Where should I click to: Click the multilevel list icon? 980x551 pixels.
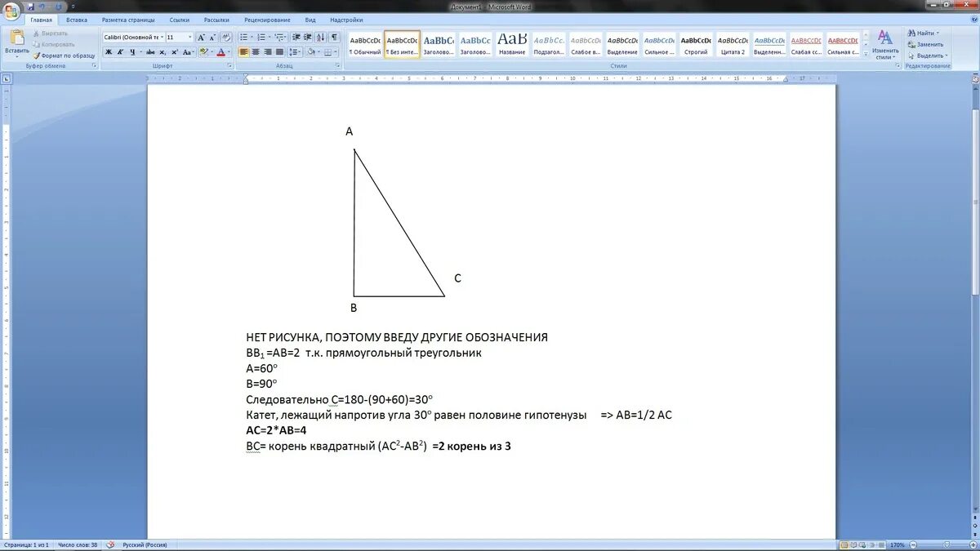(x=279, y=37)
